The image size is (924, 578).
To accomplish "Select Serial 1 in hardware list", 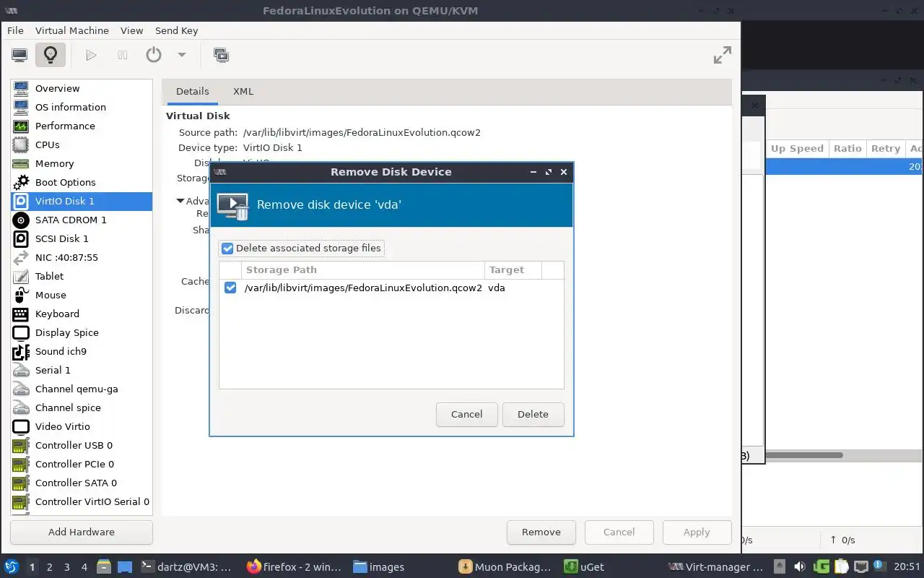I will click(x=82, y=370).
